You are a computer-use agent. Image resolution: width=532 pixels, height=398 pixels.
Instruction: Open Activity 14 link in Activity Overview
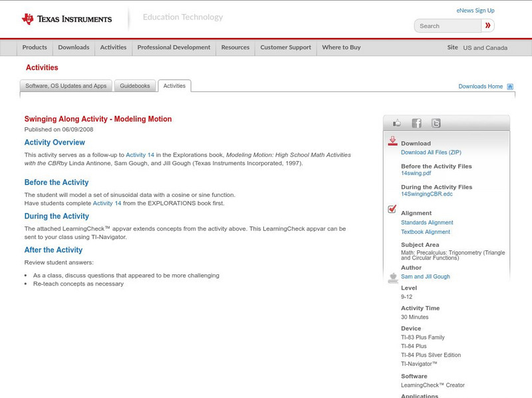pos(140,155)
